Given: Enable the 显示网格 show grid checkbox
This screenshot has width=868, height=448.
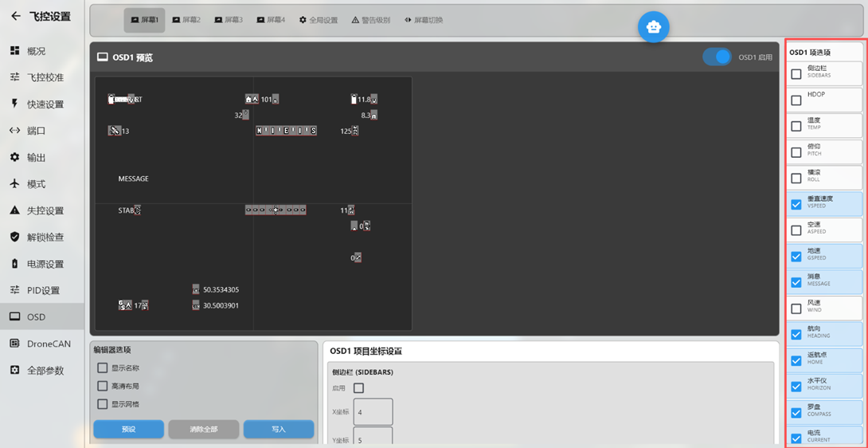Looking at the screenshot, I should click(103, 404).
